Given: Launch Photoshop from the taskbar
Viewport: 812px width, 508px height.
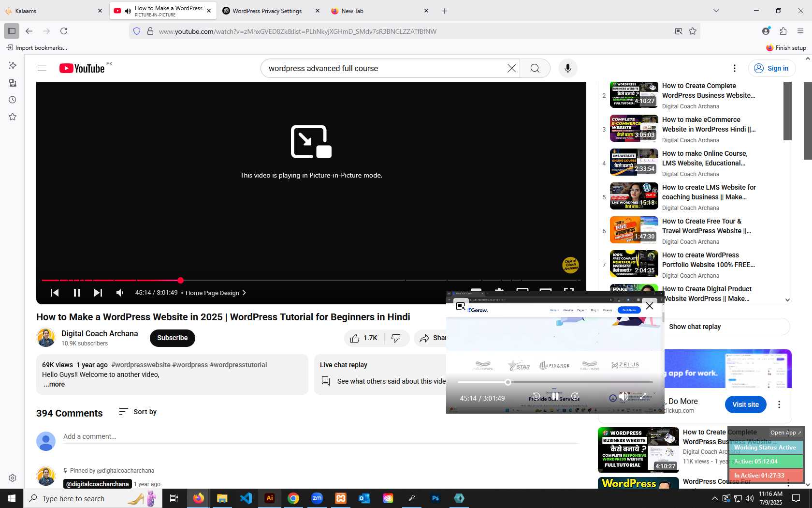Looking at the screenshot, I should click(x=435, y=498).
